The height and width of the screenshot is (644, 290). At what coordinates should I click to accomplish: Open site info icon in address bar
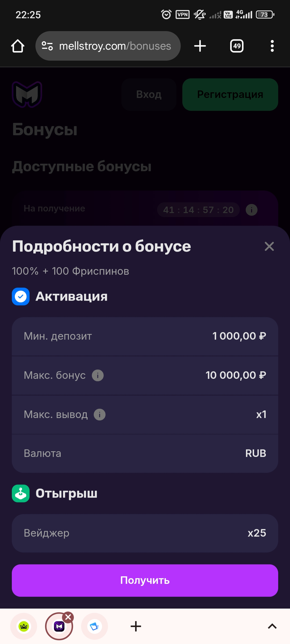[47, 46]
